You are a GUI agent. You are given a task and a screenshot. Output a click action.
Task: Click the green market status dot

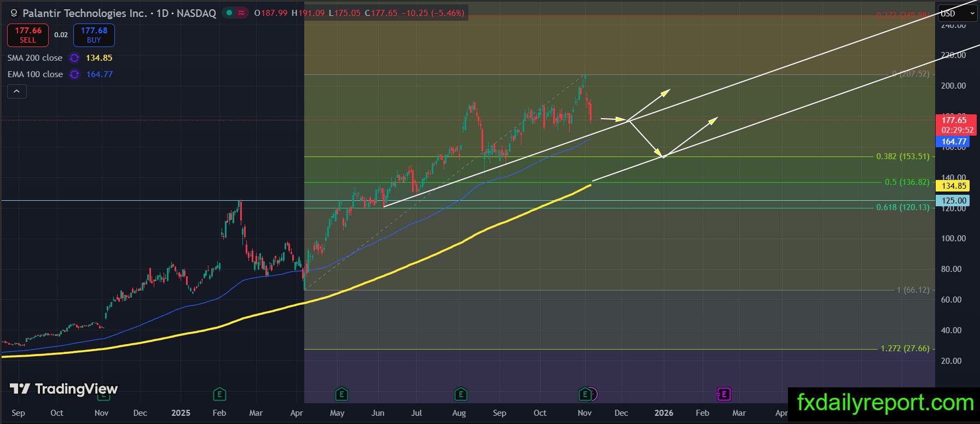[x=229, y=13]
